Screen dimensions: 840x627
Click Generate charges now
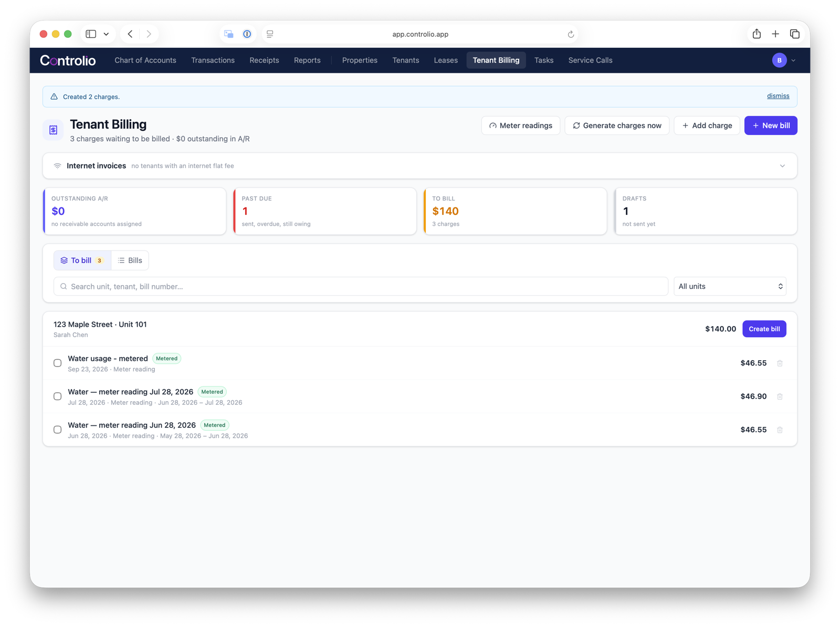(x=617, y=126)
